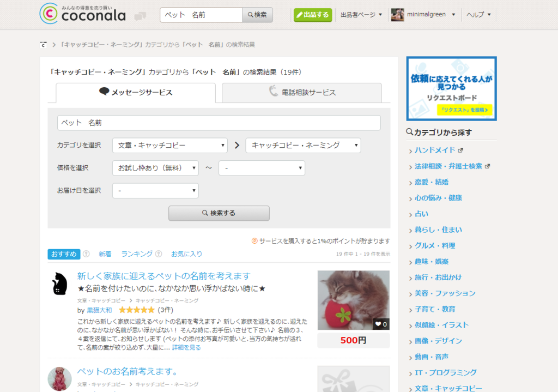Click the coconala logo

pos(83,14)
